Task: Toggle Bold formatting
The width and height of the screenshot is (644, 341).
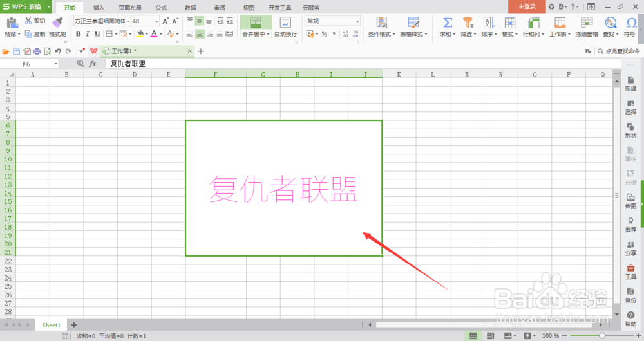Action: coord(78,33)
